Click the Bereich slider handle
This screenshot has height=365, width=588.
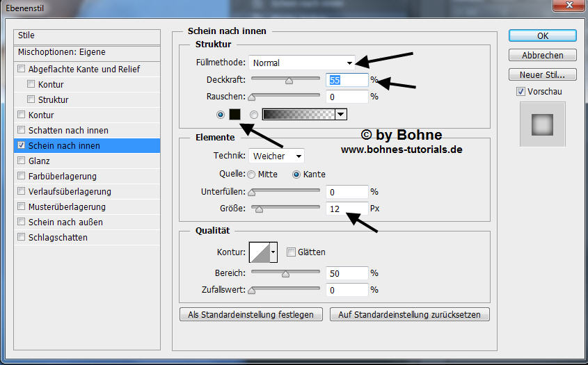point(286,274)
